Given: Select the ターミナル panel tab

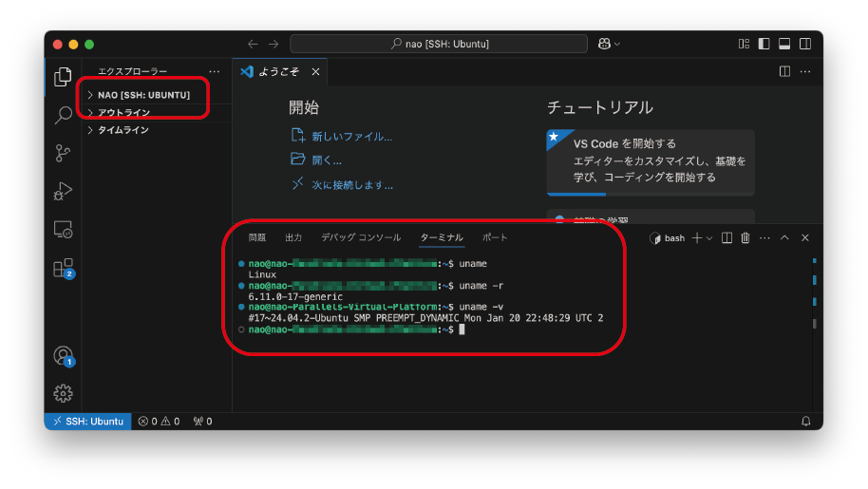Looking at the screenshot, I should coord(442,237).
